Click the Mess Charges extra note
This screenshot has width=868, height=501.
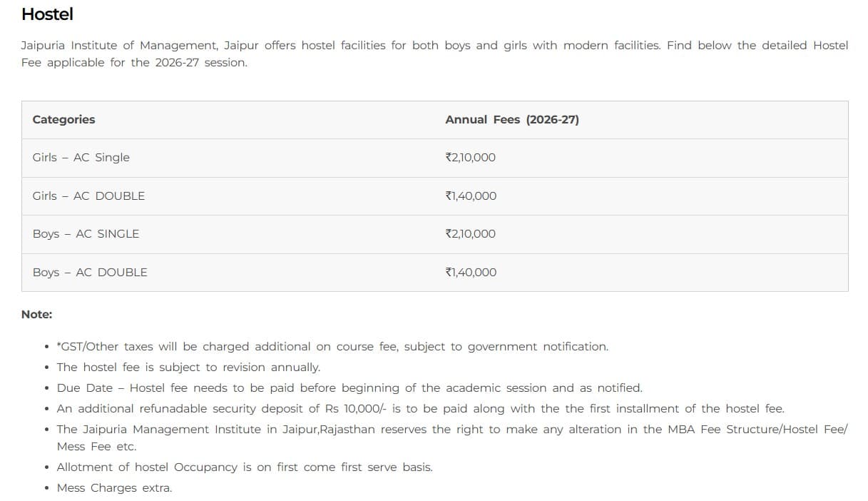(x=114, y=488)
